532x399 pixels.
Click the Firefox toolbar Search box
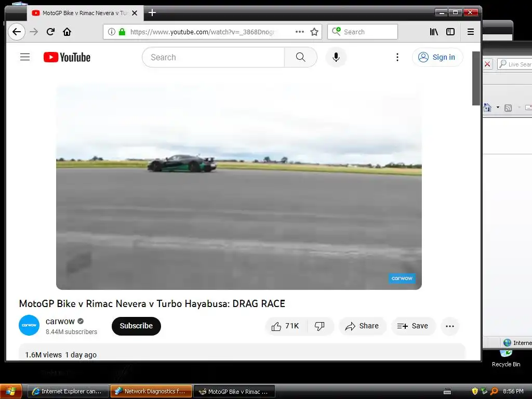pos(362,32)
